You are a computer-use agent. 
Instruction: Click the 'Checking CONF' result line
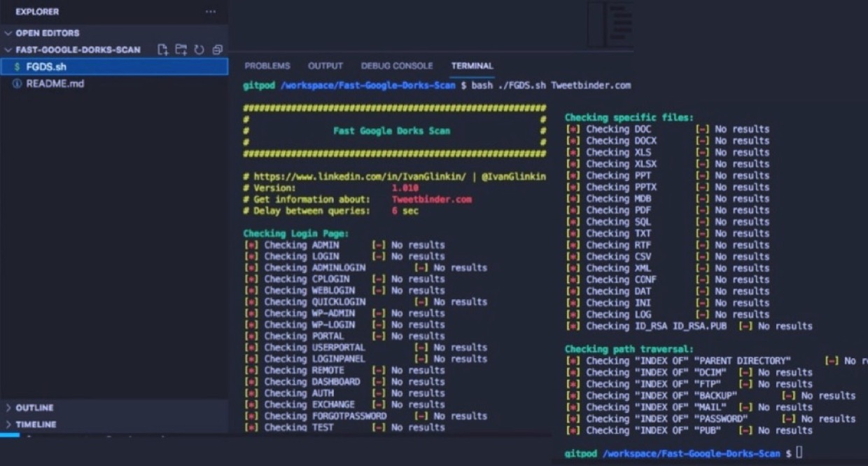[668, 280]
